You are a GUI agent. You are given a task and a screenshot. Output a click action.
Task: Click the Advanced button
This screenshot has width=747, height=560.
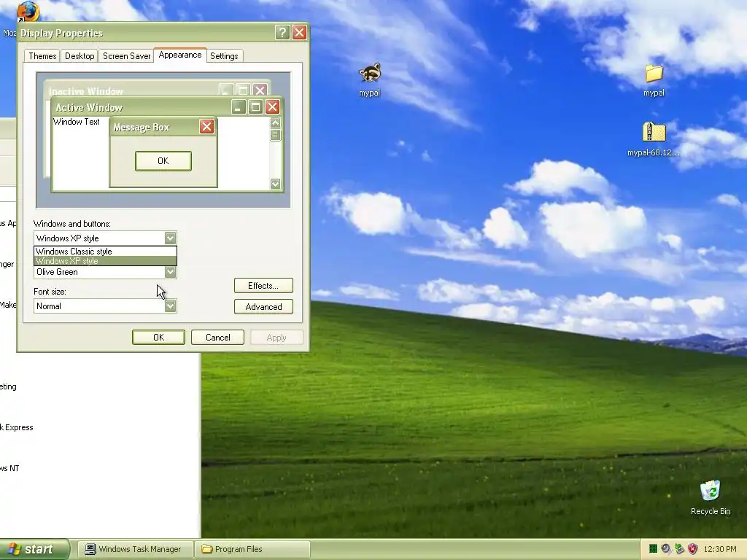tap(263, 307)
